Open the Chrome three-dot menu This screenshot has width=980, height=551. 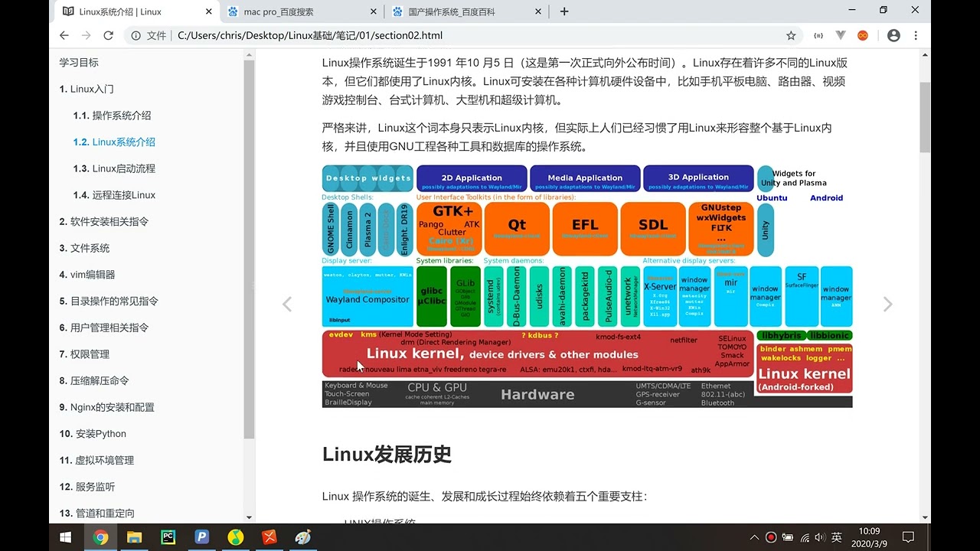[x=916, y=35]
